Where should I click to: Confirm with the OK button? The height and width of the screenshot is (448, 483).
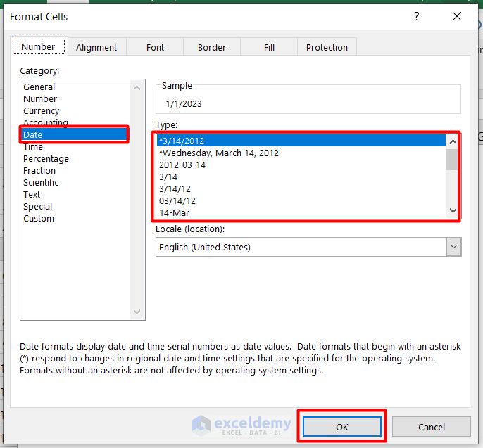(x=342, y=427)
